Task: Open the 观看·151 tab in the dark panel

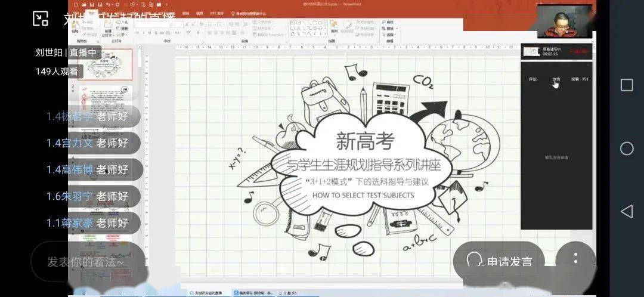Action: tap(580, 79)
